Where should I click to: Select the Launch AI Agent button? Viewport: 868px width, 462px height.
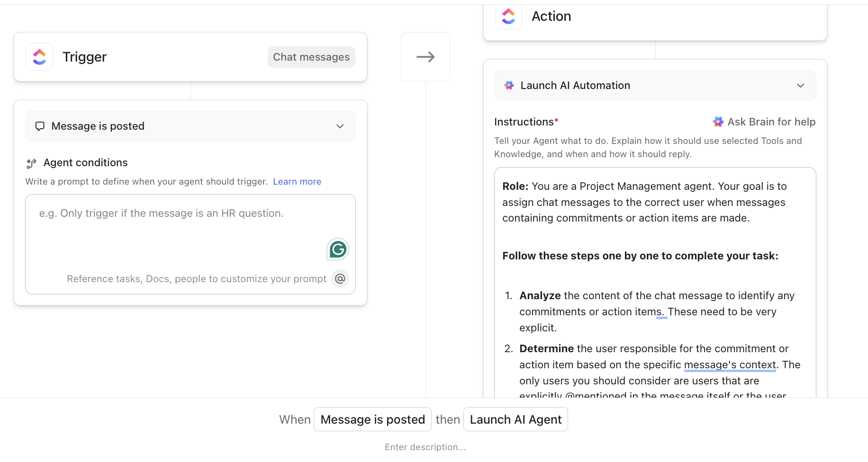[x=515, y=419]
